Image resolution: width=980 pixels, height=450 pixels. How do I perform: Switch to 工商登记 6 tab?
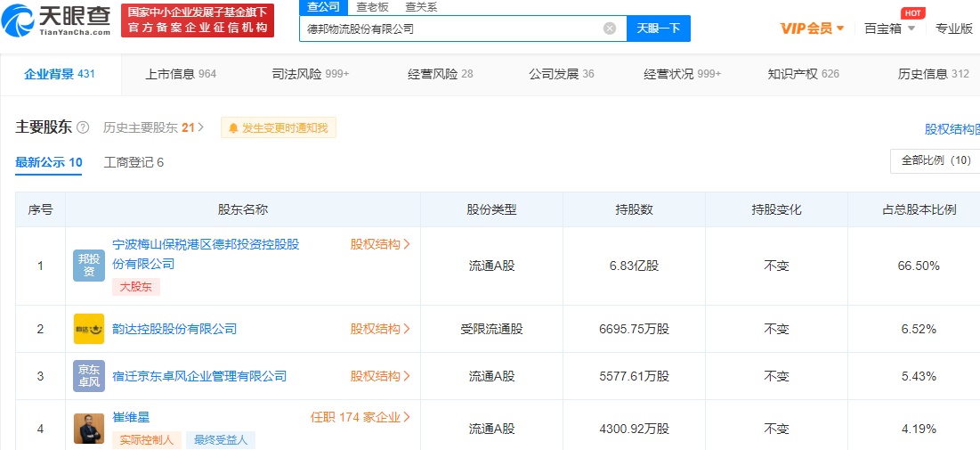[134, 163]
